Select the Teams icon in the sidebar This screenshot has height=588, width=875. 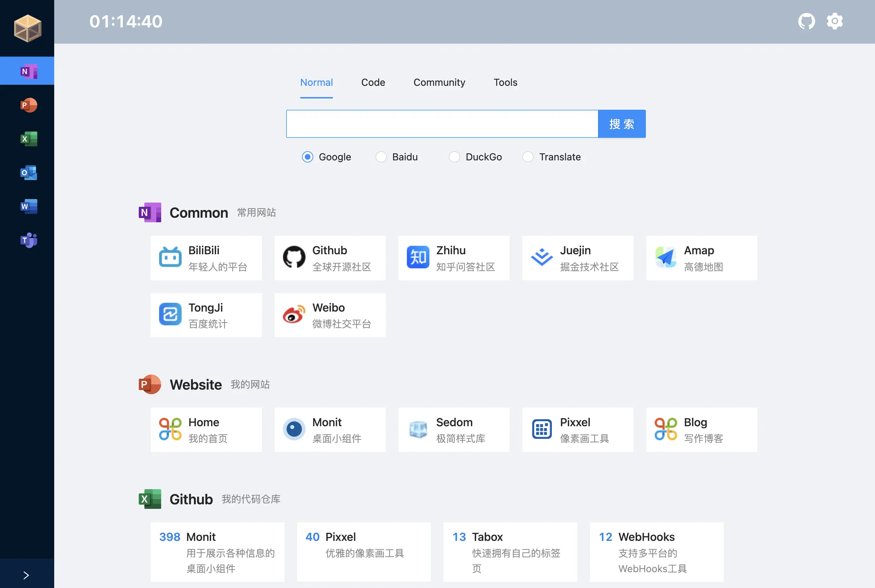29,240
